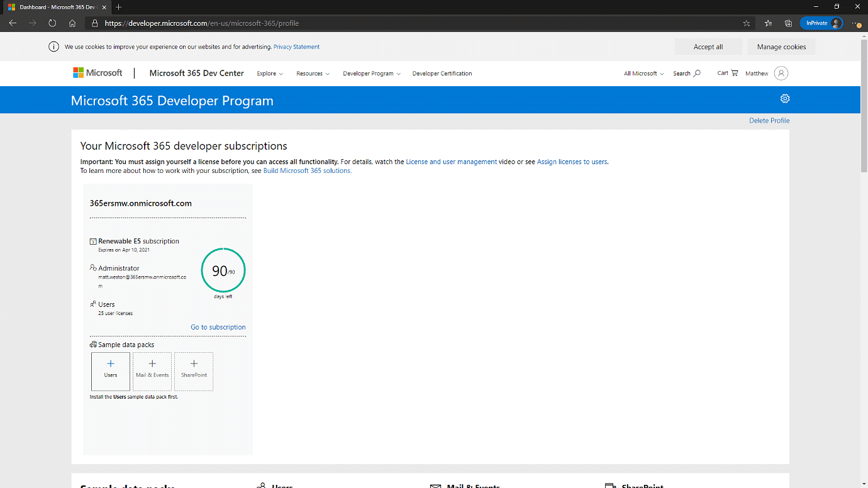The image size is (868, 488).
Task: Click the Delete Profile link
Action: point(769,121)
